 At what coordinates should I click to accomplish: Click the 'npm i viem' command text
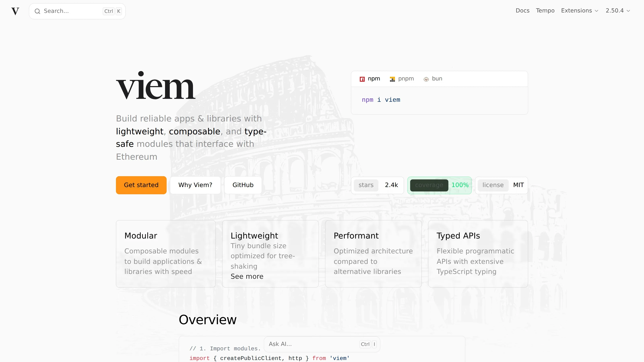[x=381, y=100]
